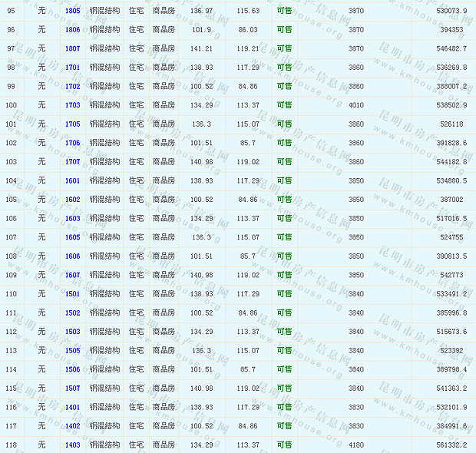Click the 1603 room number
The height and width of the screenshot is (453, 476).
(x=72, y=218)
